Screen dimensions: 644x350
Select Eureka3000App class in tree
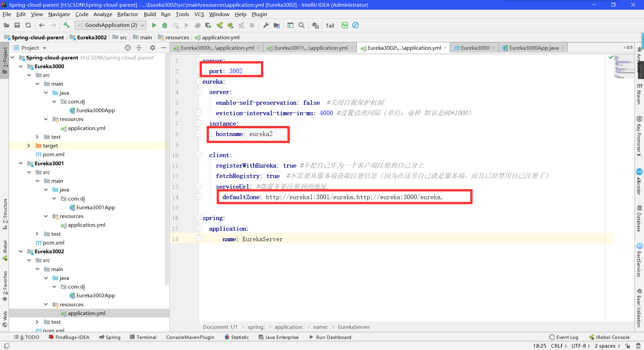[x=95, y=110]
